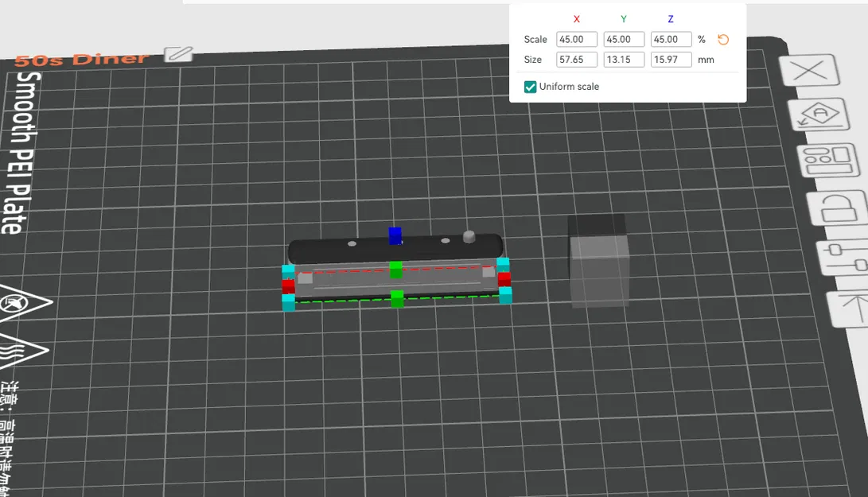Click the arrange objects plate icon
Viewport: 868px width, 497px height.
coord(828,161)
